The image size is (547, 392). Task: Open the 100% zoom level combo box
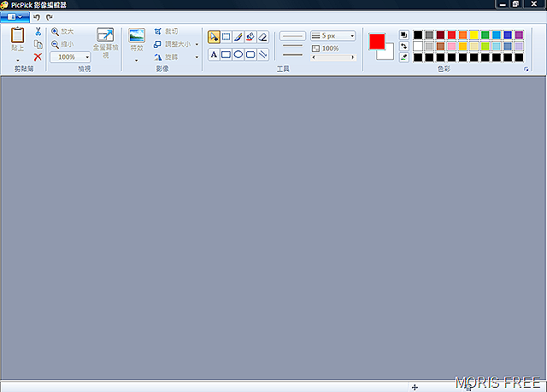tap(70, 57)
